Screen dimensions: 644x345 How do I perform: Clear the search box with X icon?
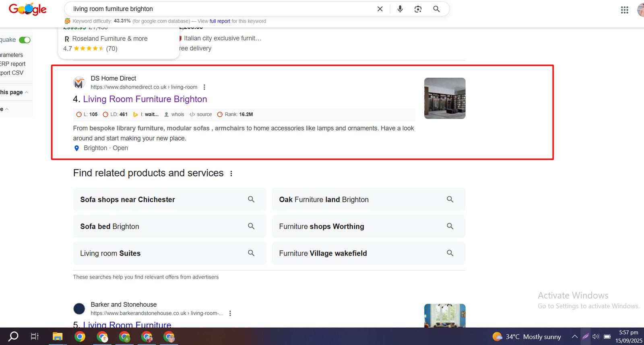coord(380,9)
